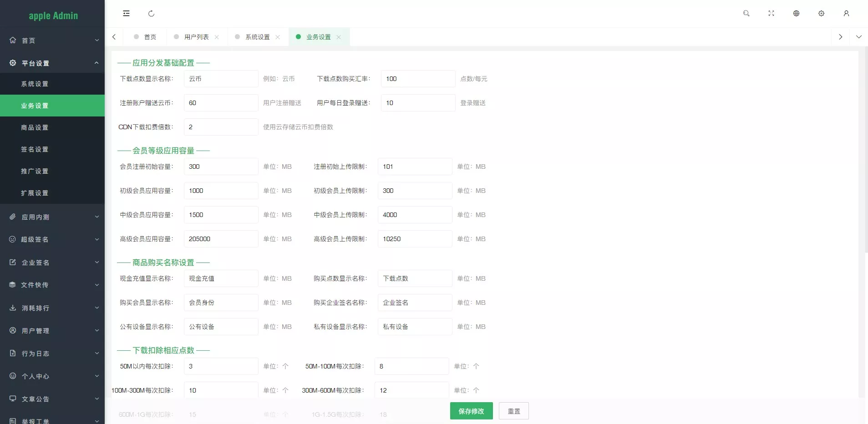Screen dimensions: 868x424
Task: Expand the 应用内测 sidebar menu
Action: [x=96, y=217]
